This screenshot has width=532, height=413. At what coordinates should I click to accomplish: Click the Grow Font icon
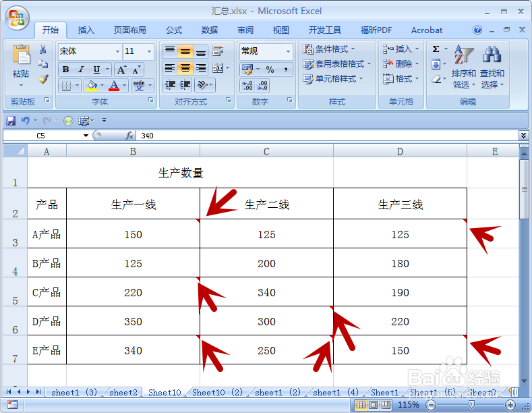121,70
